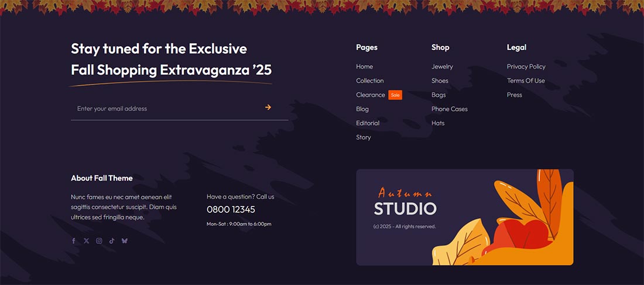Click the Autumn Studio banner image
The height and width of the screenshot is (285, 644).
point(464,217)
